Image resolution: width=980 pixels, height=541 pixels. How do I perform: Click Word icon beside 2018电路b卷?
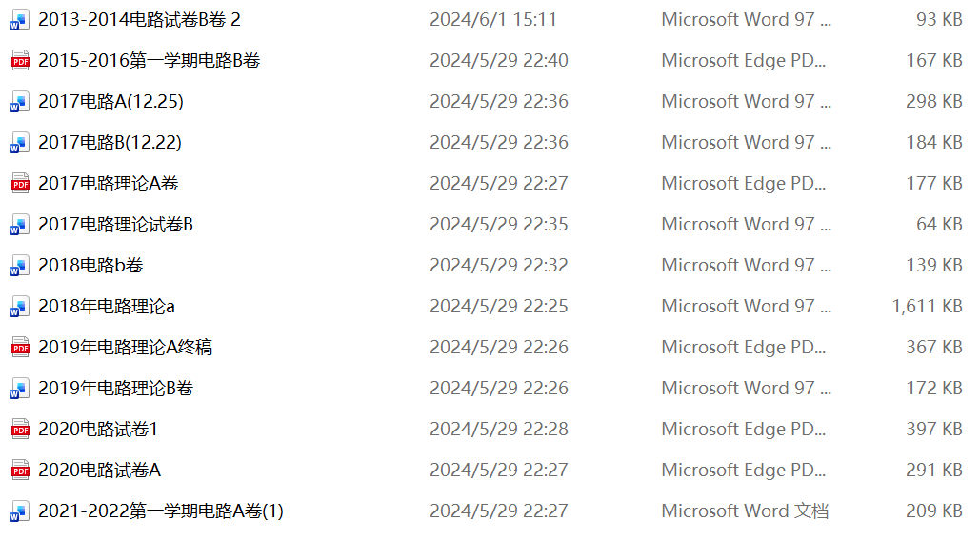click(19, 266)
